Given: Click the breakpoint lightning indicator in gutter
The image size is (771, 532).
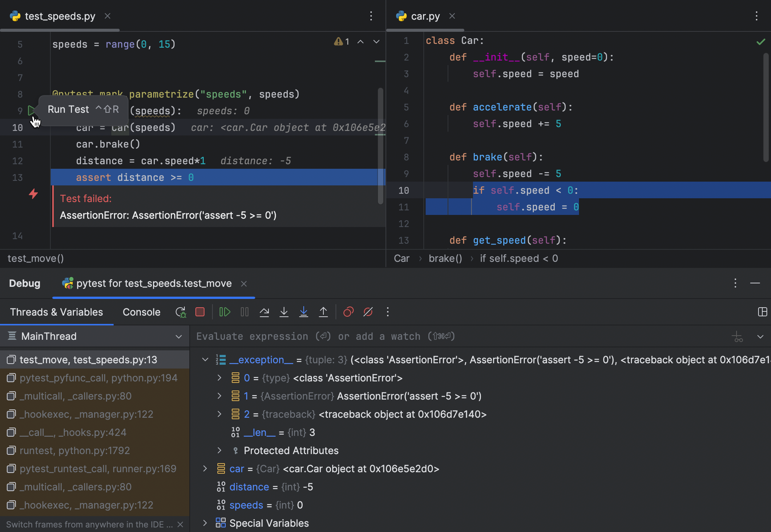Looking at the screenshot, I should 34,194.
